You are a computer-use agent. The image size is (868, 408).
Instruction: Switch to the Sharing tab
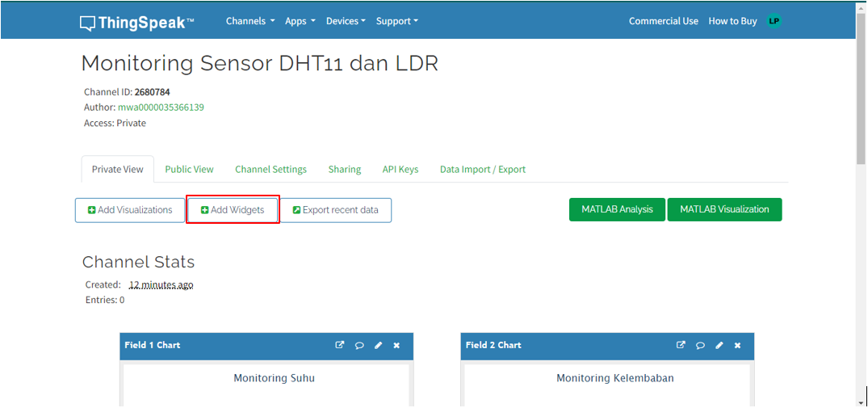coord(344,169)
